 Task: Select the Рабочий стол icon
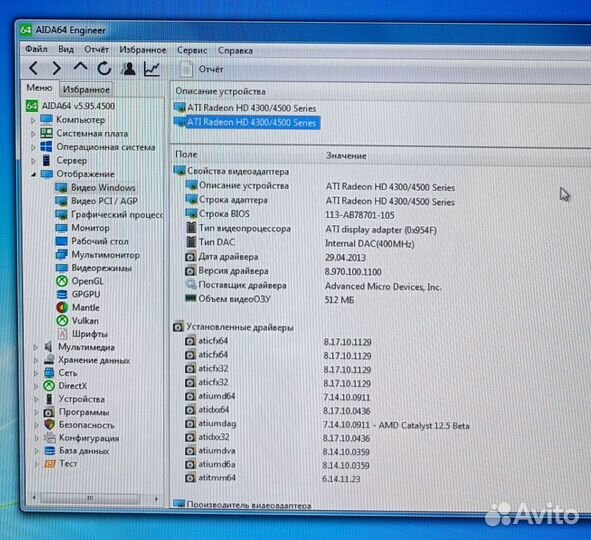point(61,241)
